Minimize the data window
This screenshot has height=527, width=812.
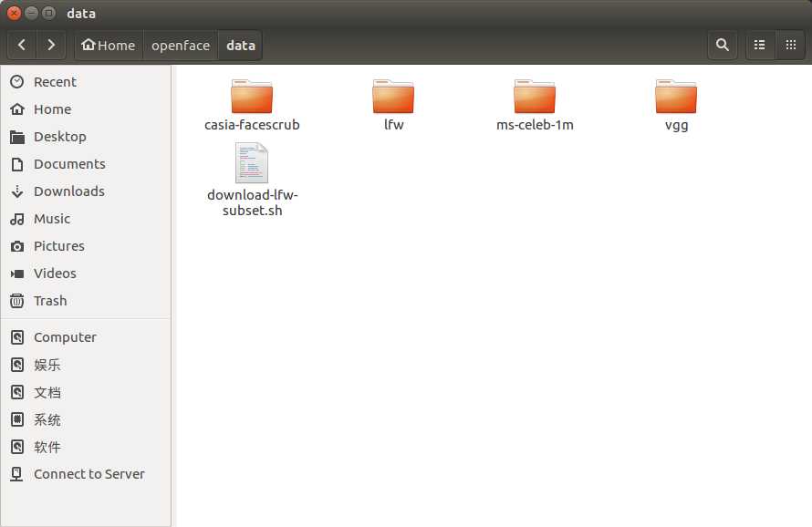point(31,13)
